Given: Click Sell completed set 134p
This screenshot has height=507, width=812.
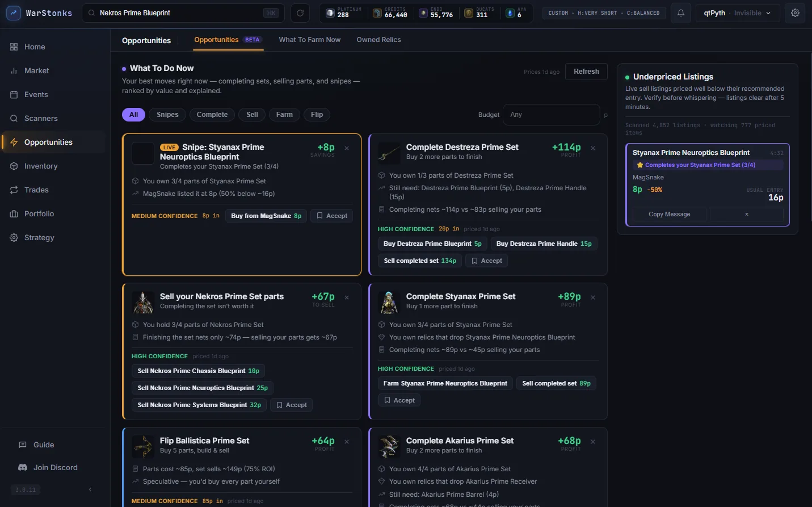Looking at the screenshot, I should click(x=420, y=261).
